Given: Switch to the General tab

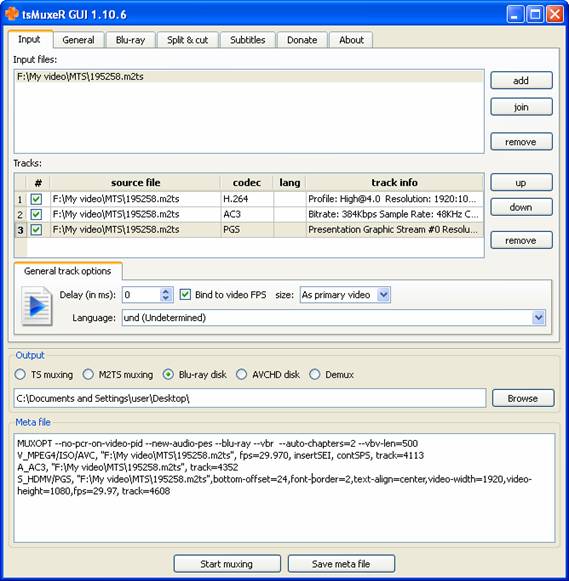Looking at the screenshot, I should point(78,40).
